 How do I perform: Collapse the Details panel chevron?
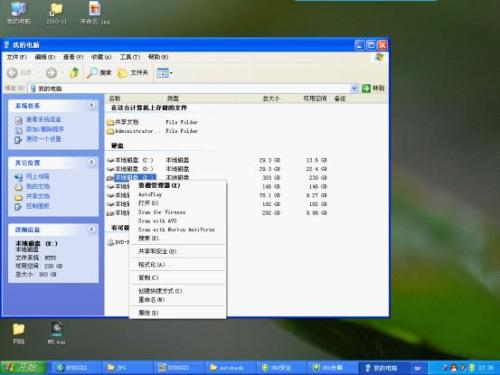click(91, 229)
